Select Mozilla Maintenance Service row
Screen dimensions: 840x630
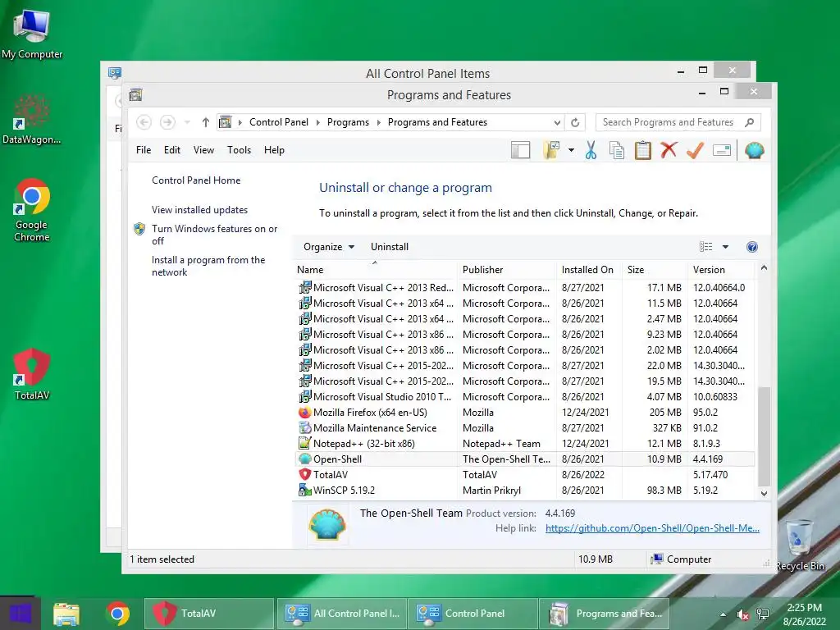point(524,428)
